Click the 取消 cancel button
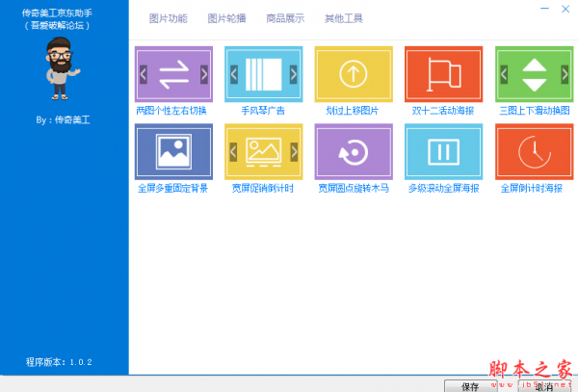The width and height of the screenshot is (578, 392). click(x=544, y=385)
